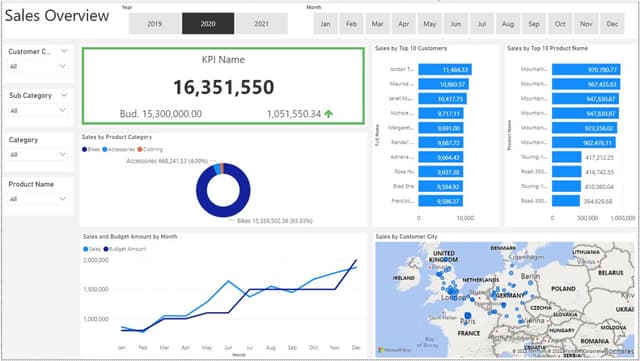Filter by the Jan month button
The width and height of the screenshot is (640, 361).
click(x=325, y=24)
